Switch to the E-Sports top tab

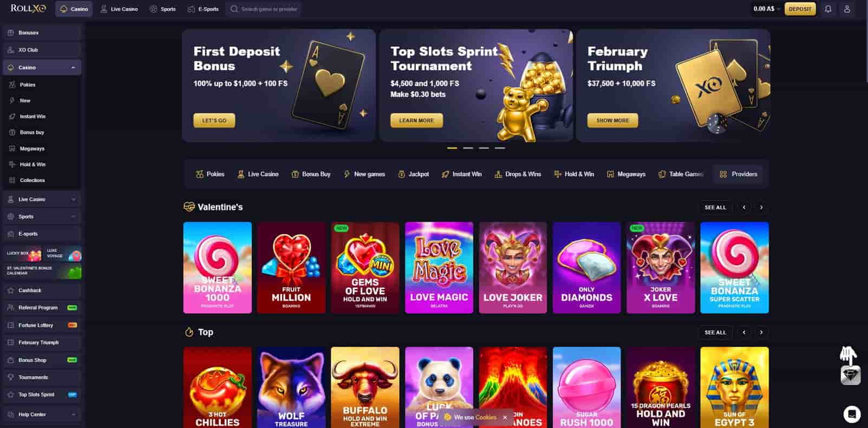203,9
